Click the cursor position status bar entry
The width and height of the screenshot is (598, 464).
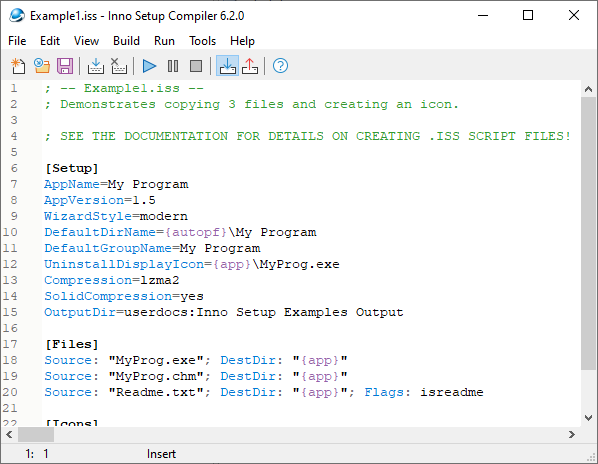[37, 454]
